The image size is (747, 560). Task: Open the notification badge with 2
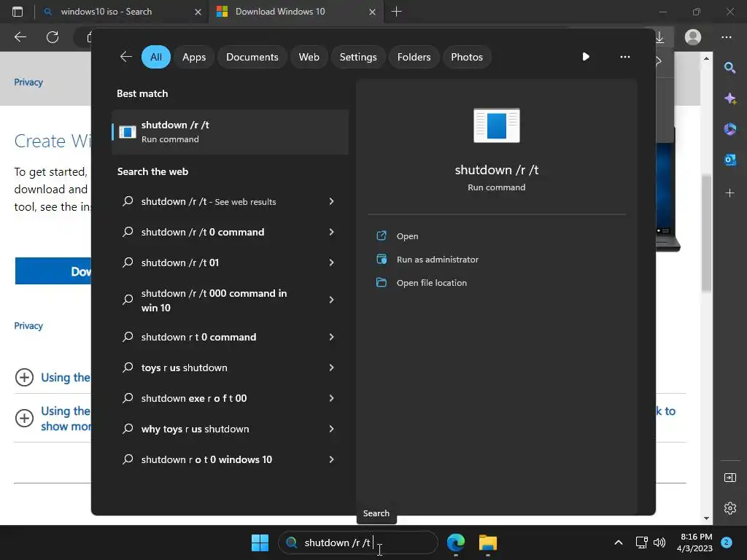727,542
